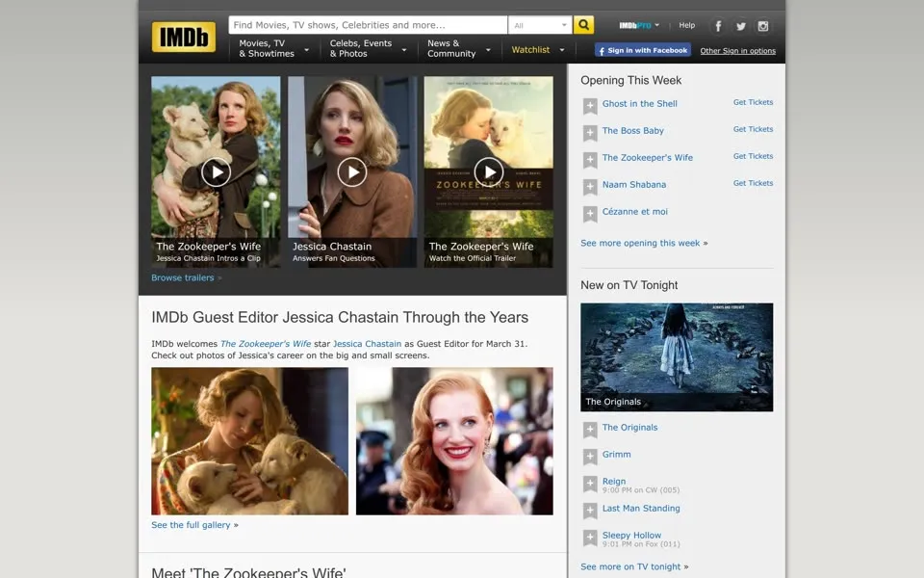Open the Watchlist menu
The width and height of the screenshot is (924, 578).
pos(537,49)
